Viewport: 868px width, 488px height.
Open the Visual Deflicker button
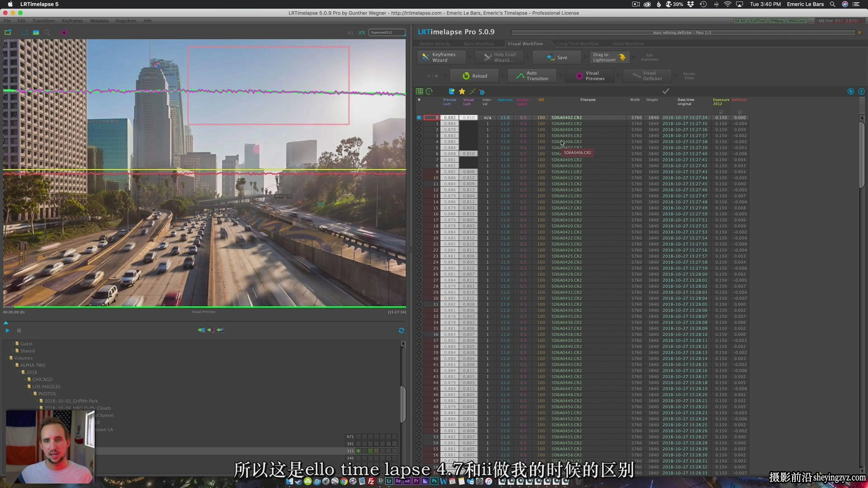647,76
